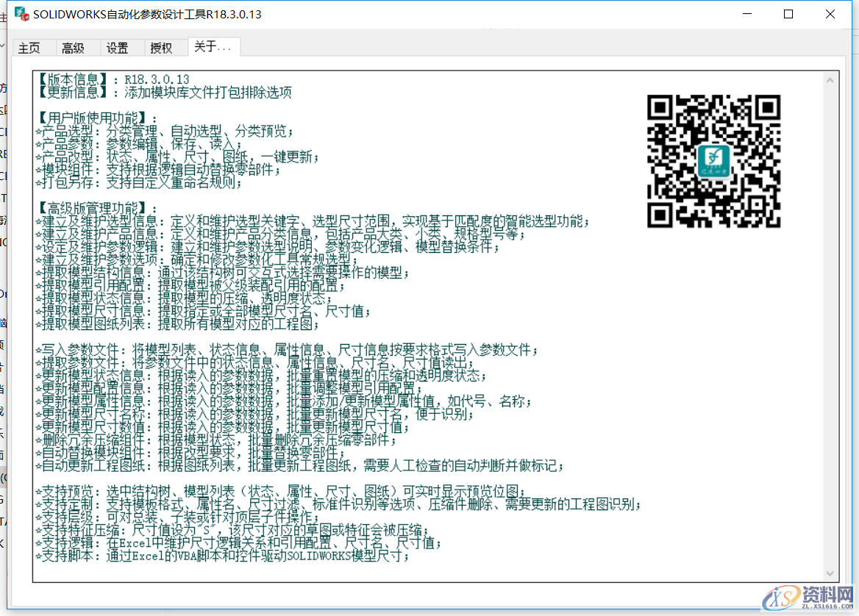The image size is (859, 616).
Task: Open the 高级 tab
Action: (x=74, y=47)
